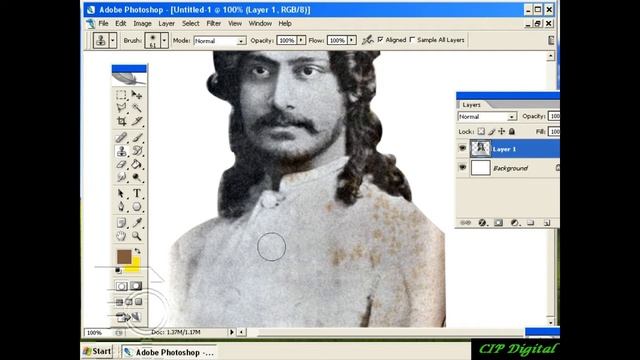Toggle lock position icon
This screenshot has width=640, height=360.
(x=502, y=131)
